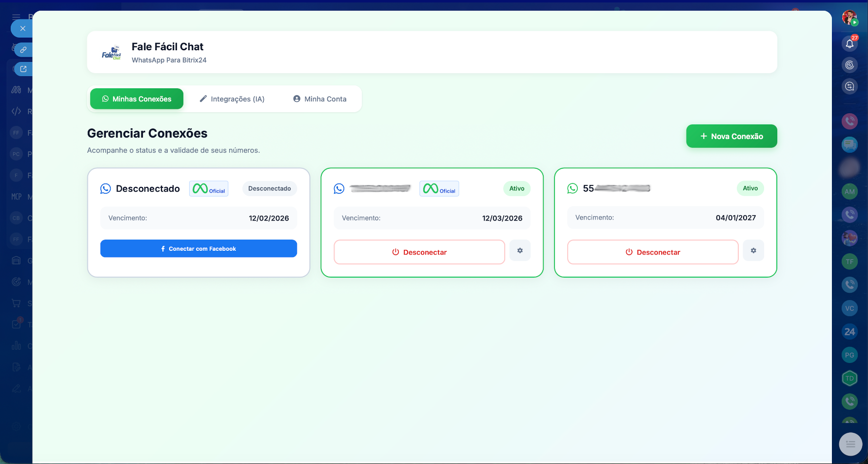Click the Fale Fácil Chat logo
868x464 pixels.
click(x=111, y=53)
